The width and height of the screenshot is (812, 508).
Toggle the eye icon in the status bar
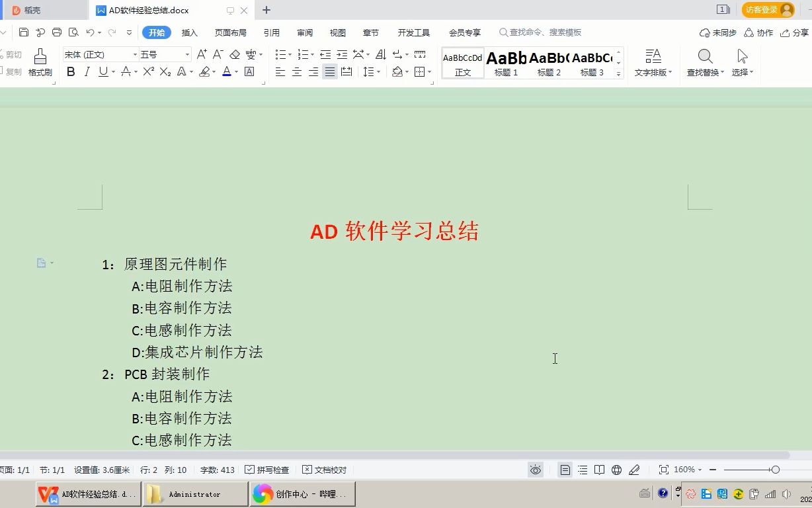(x=536, y=470)
